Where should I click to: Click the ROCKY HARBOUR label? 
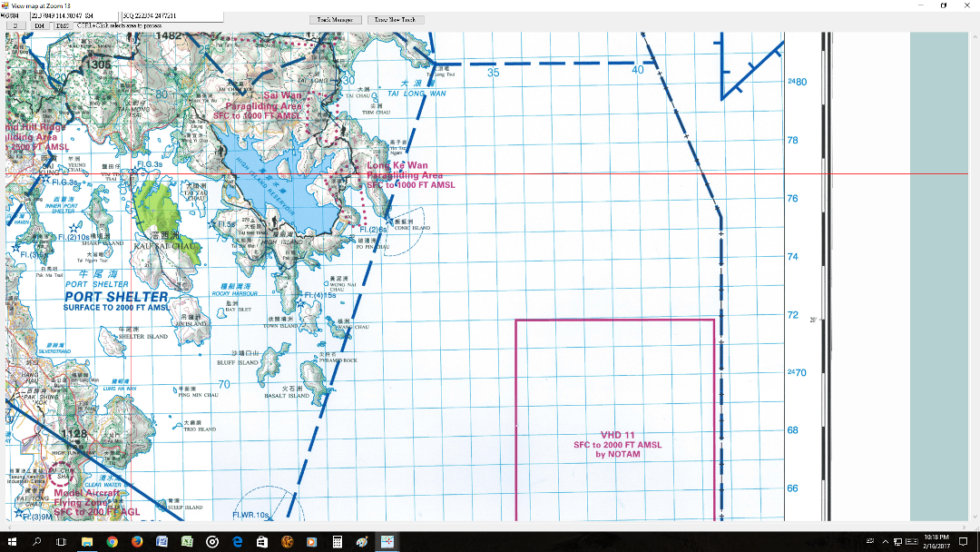[234, 294]
